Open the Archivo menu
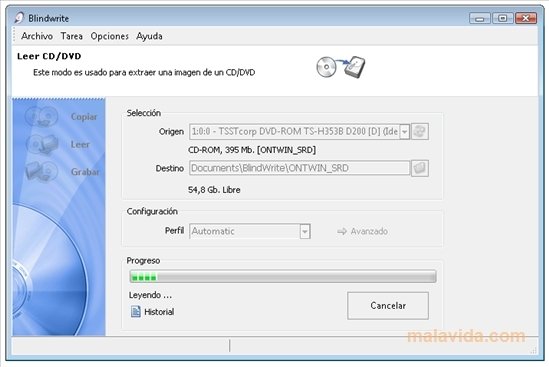The image size is (549, 367). [37, 36]
